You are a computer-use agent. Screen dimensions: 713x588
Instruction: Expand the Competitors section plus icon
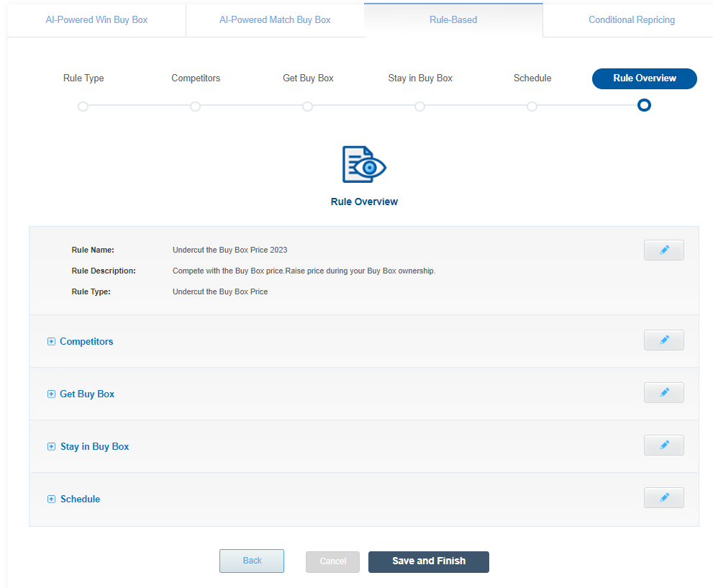(51, 342)
